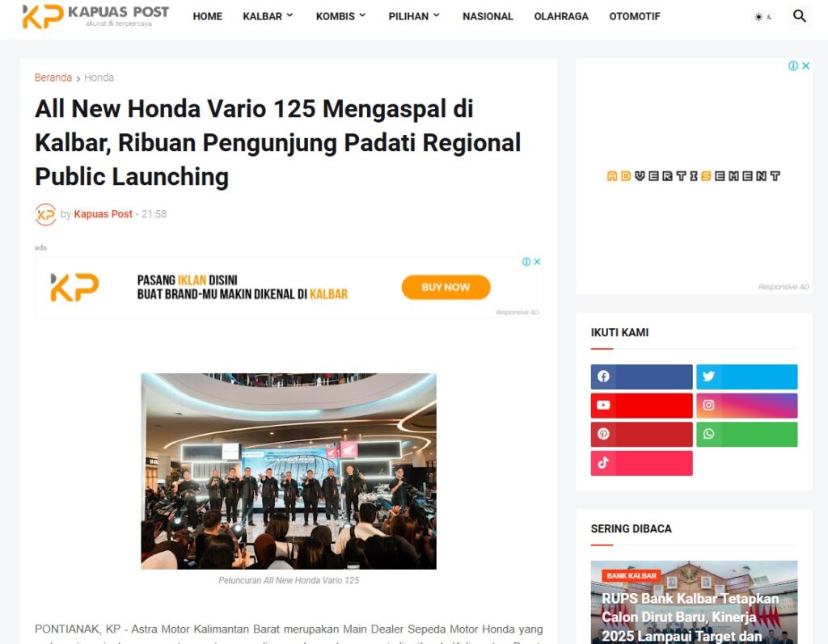Close the sidebar advertisement
The height and width of the screenshot is (644, 828).
[806, 65]
